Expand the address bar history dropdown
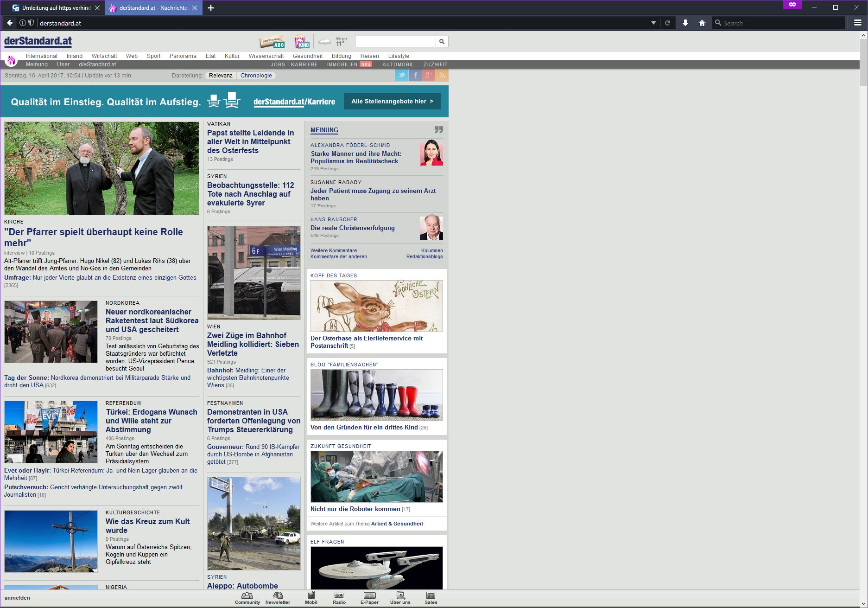This screenshot has height=608, width=868. click(x=653, y=23)
